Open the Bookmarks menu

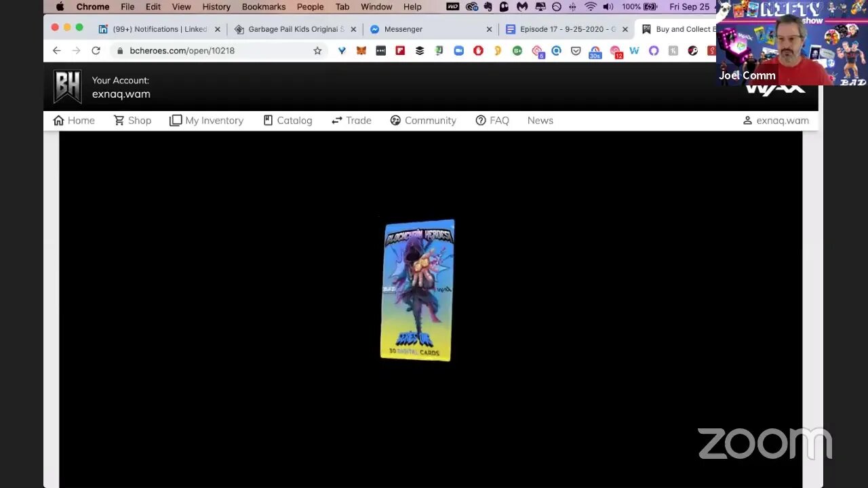pos(264,7)
